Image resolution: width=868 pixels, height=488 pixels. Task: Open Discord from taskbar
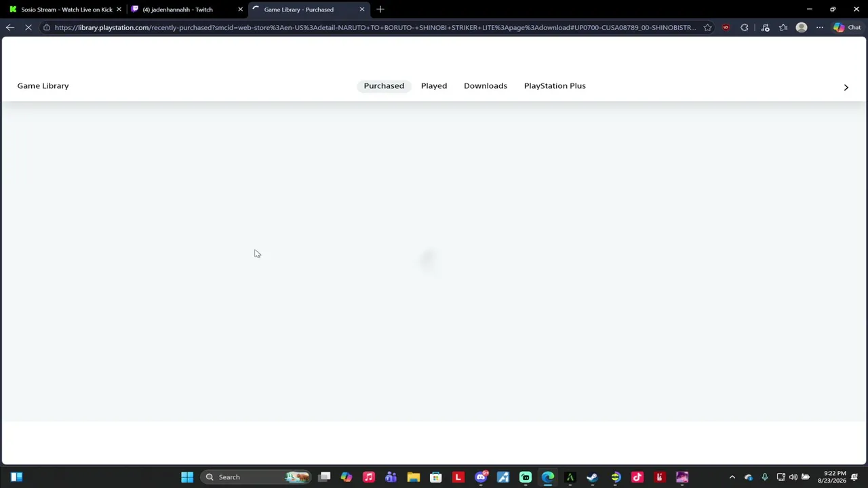click(x=481, y=477)
